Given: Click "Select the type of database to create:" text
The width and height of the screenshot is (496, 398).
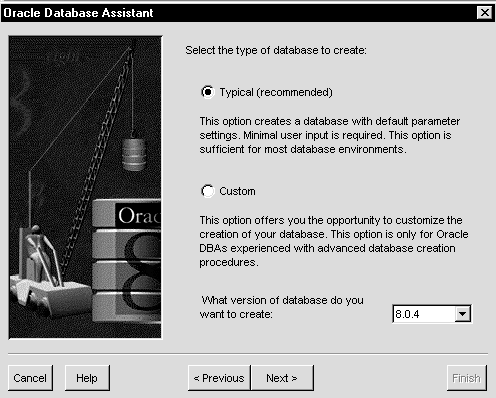Looking at the screenshot, I should coord(276,50).
